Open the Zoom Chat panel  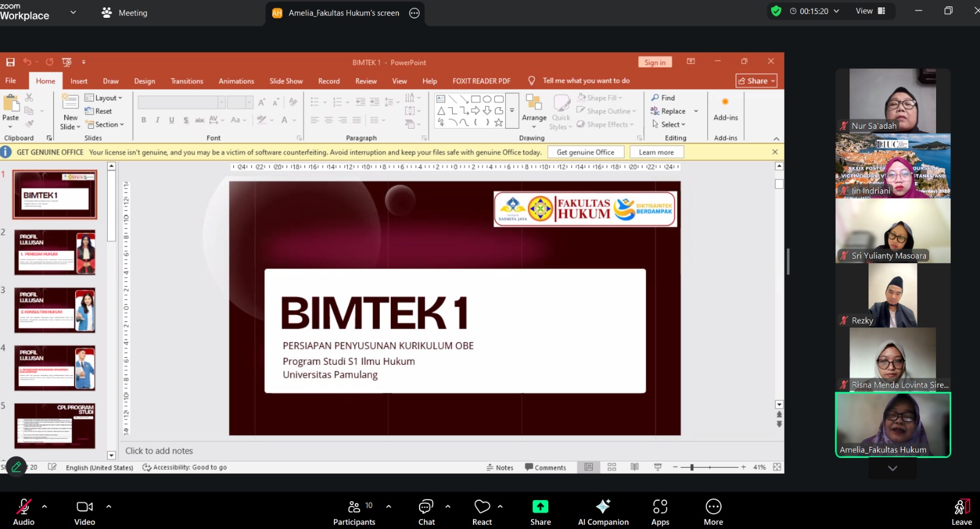[426, 512]
